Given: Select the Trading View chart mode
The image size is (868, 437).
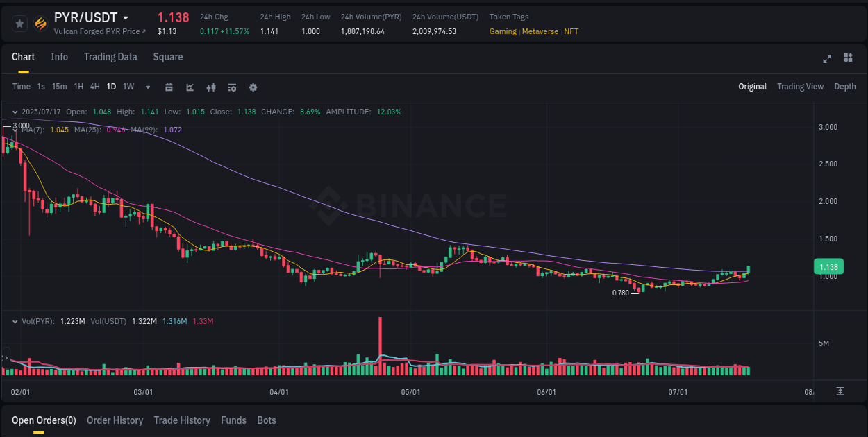Looking at the screenshot, I should [x=800, y=87].
